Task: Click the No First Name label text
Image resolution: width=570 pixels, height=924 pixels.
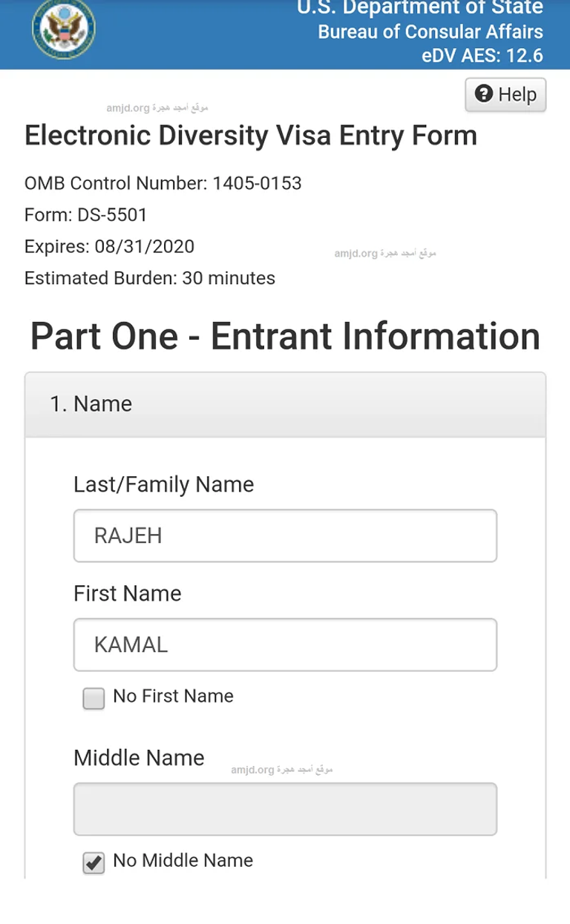Action: [x=173, y=696]
